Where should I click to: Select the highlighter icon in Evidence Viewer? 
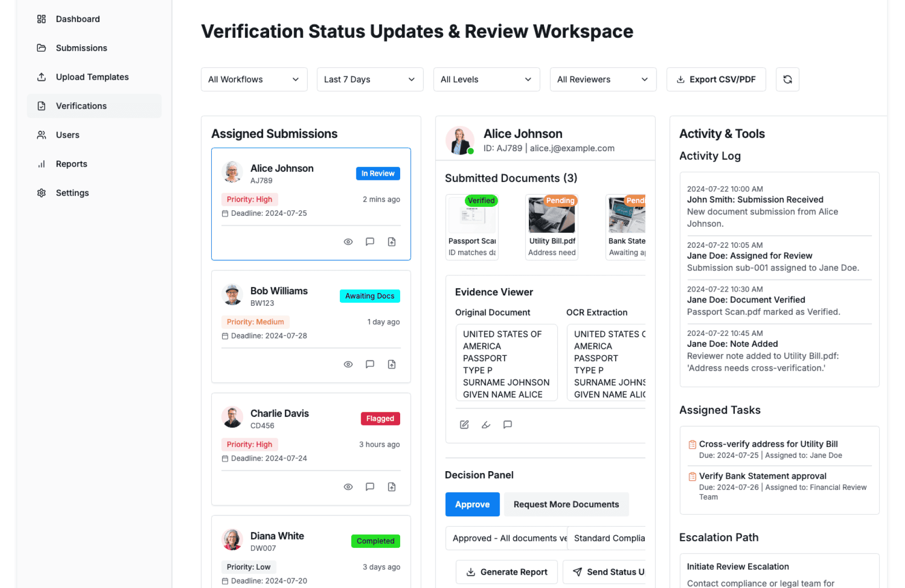(x=485, y=425)
